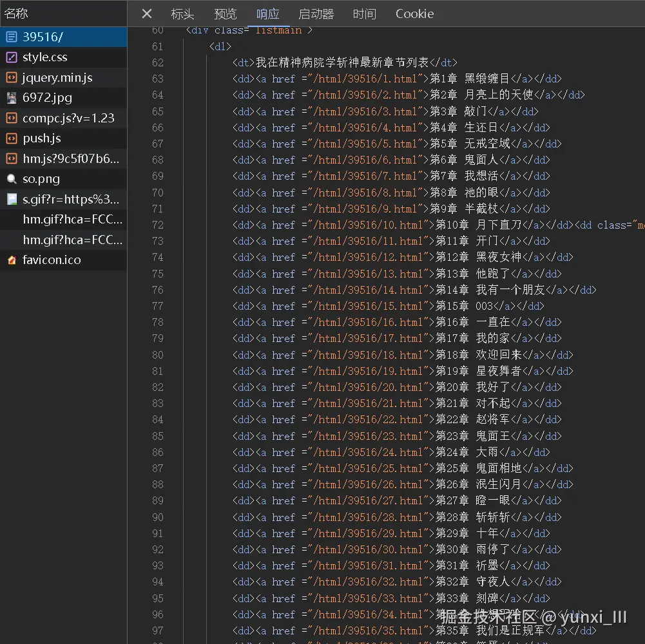Image resolution: width=645 pixels, height=644 pixels.
Task: Click the favicon icon beside favicon.ico
Action: click(12, 260)
